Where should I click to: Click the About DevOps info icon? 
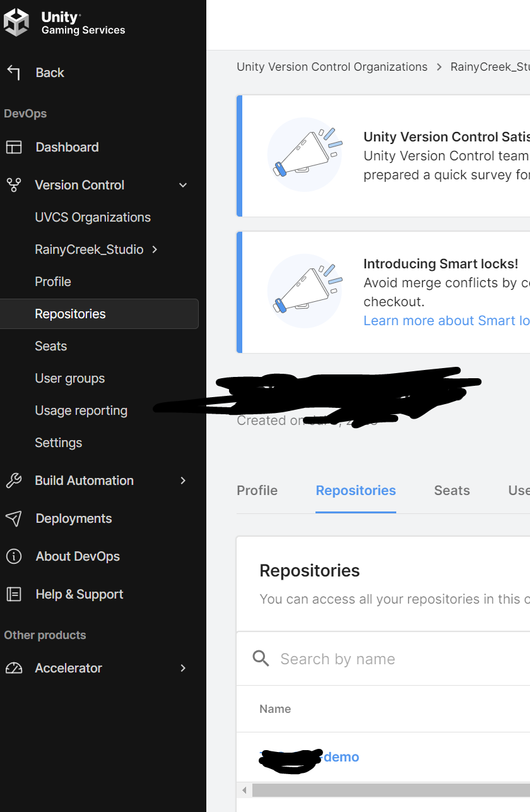(15, 556)
